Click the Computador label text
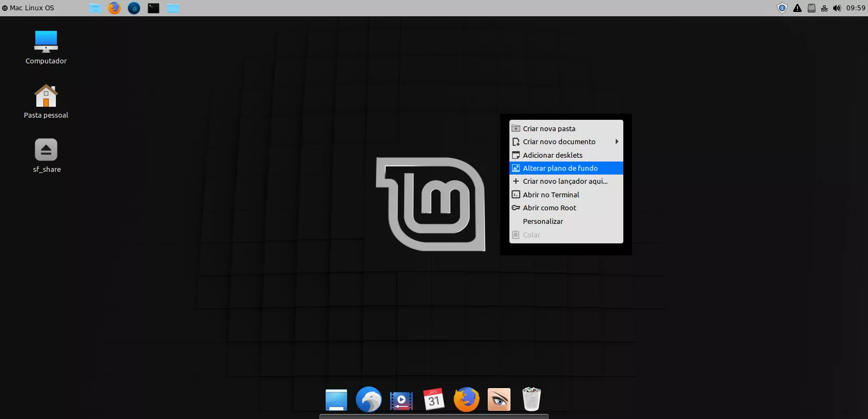 click(46, 61)
